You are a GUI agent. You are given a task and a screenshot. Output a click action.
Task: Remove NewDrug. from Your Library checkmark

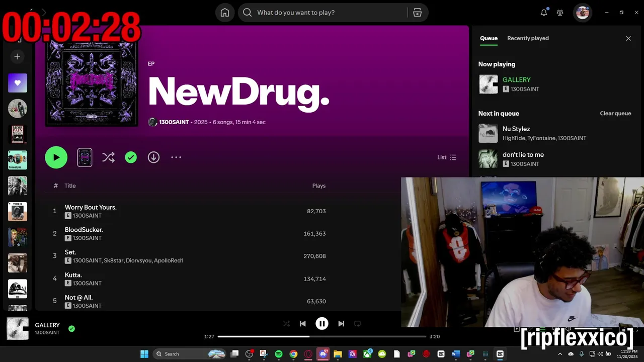tap(131, 157)
